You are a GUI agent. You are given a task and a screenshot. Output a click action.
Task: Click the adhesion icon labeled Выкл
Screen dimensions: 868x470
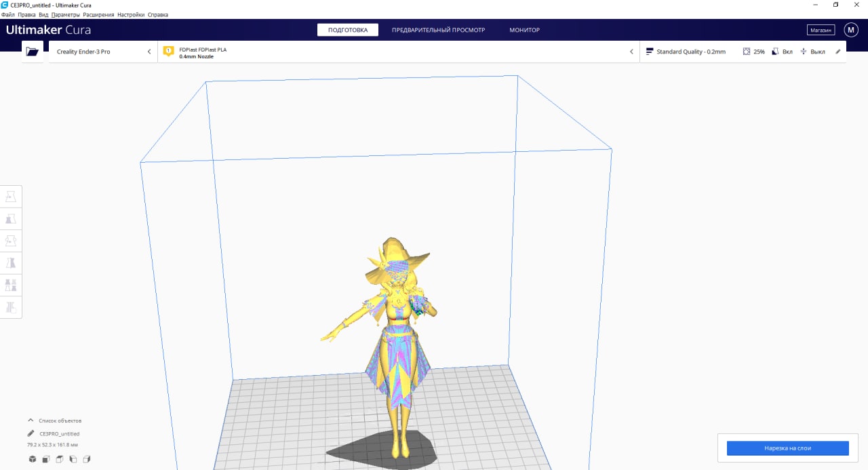pos(804,52)
